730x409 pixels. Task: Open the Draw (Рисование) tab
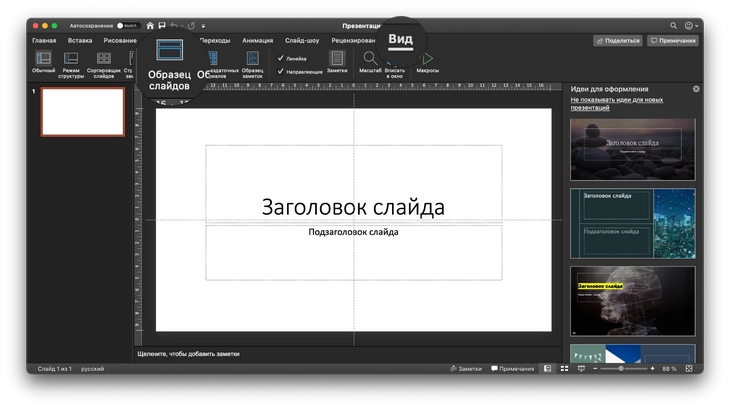point(120,40)
